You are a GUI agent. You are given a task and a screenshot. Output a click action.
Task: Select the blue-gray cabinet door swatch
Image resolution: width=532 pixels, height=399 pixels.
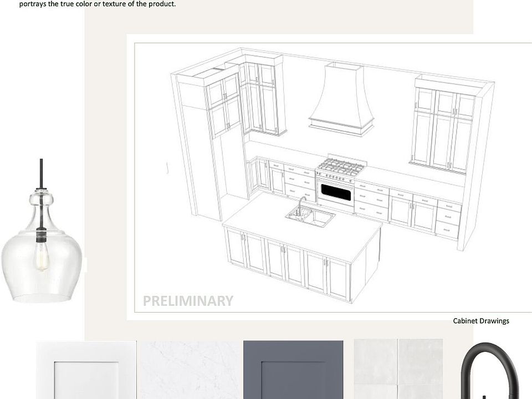click(293, 370)
